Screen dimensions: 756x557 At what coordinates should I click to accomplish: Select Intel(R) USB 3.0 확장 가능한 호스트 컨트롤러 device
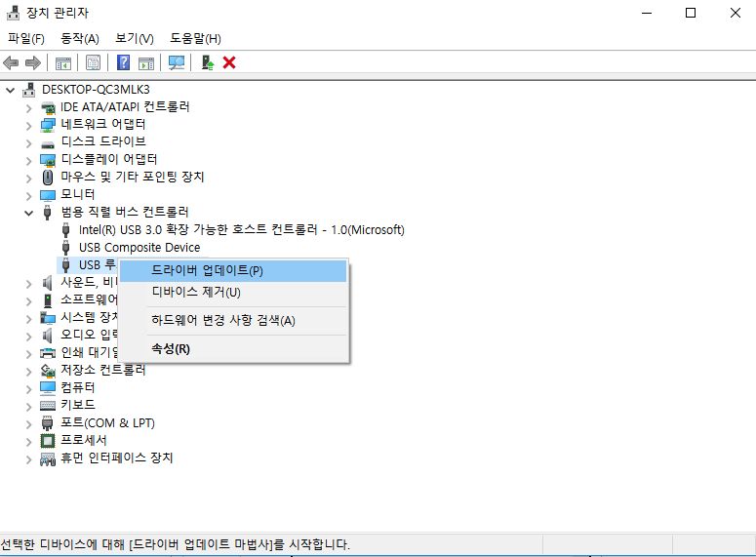[x=242, y=230]
